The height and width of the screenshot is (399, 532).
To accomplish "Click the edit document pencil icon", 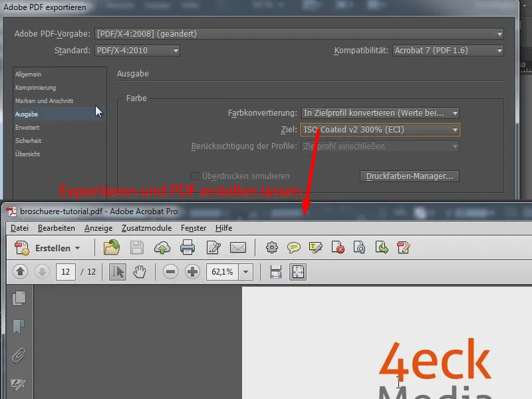I will tap(213, 247).
